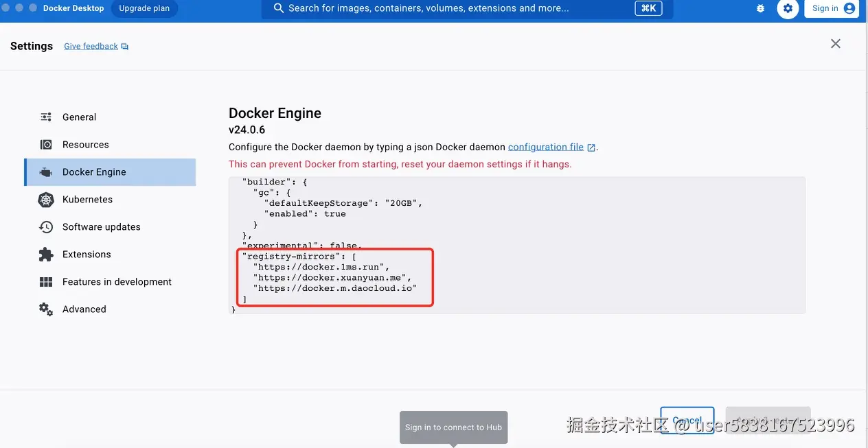Click the ⌘K shortcut badge

648,8
